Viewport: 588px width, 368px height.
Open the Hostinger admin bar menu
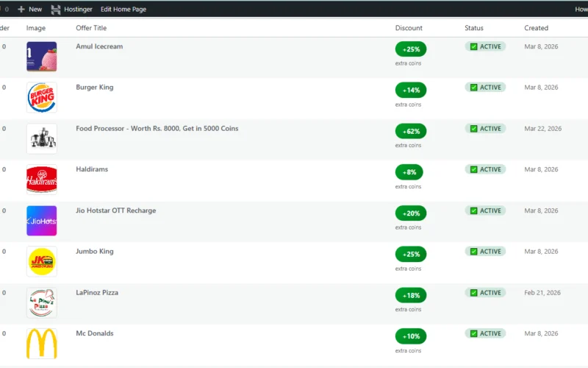point(78,10)
